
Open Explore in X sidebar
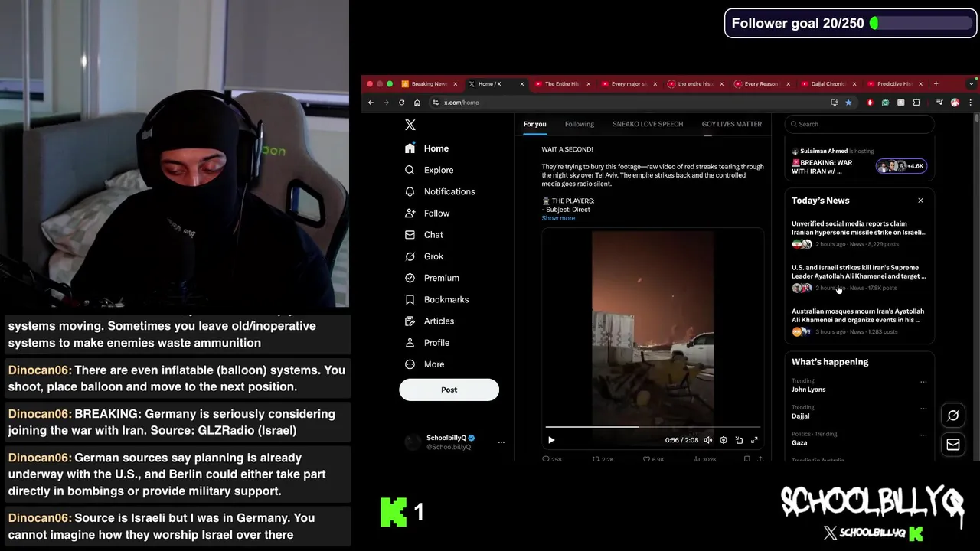point(429,170)
